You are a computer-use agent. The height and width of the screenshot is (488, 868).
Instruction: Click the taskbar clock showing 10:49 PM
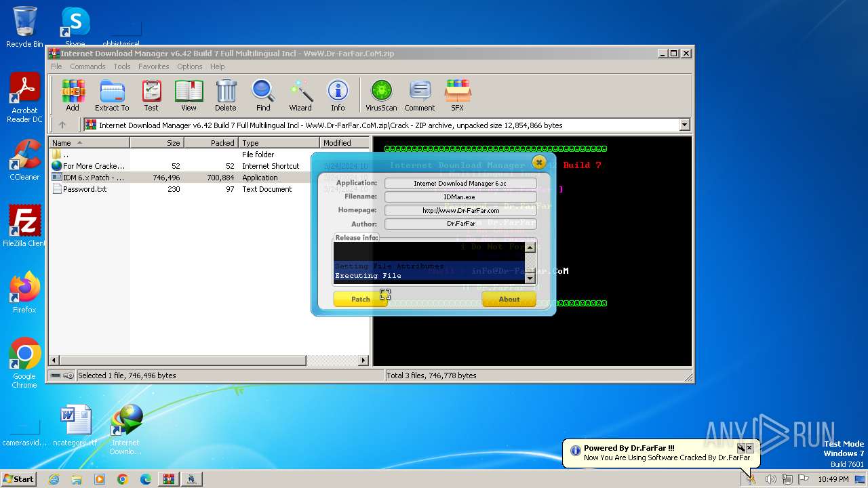pos(833,479)
